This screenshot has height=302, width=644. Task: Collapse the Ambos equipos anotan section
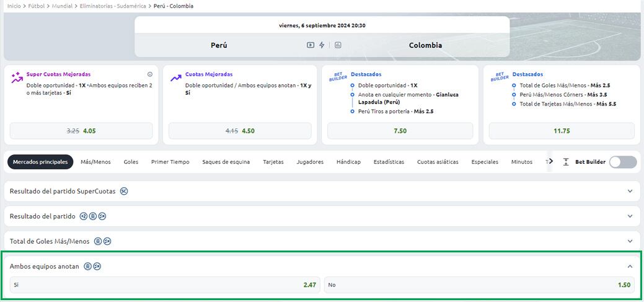pyautogui.click(x=630, y=266)
